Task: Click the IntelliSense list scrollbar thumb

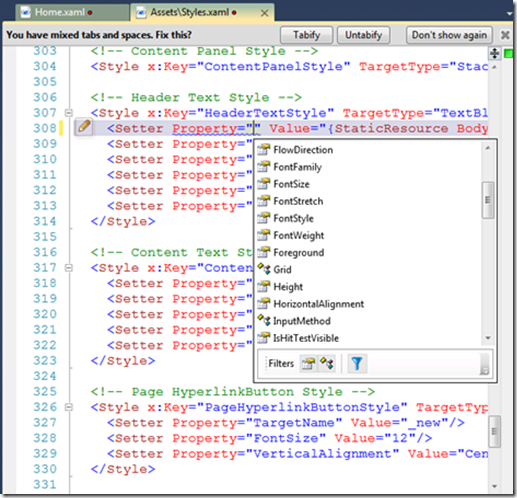Action: tap(488, 200)
